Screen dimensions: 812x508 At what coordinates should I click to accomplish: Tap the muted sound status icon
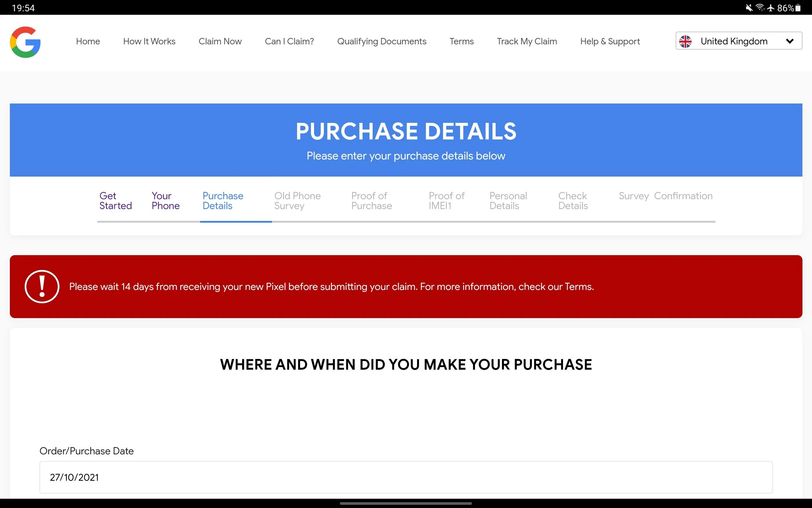tap(749, 8)
